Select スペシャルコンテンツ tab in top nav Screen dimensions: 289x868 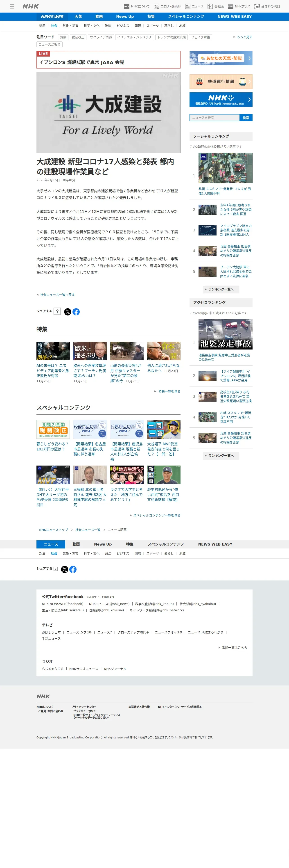click(186, 16)
